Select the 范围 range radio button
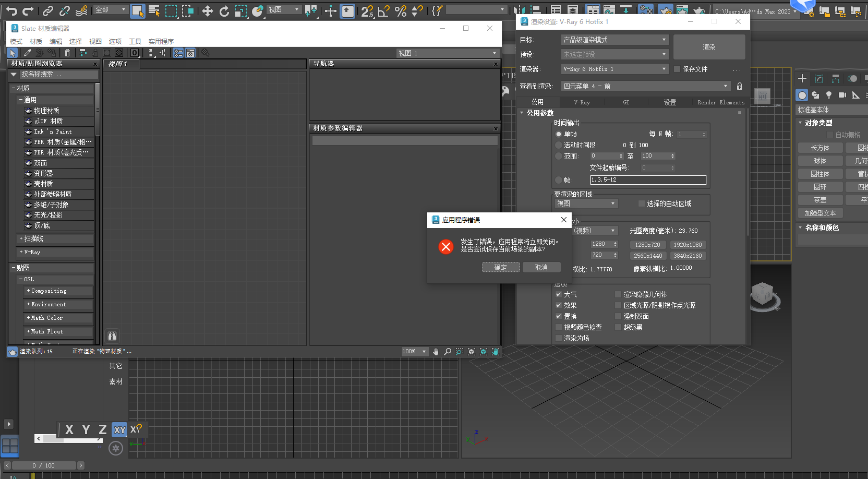 559,156
